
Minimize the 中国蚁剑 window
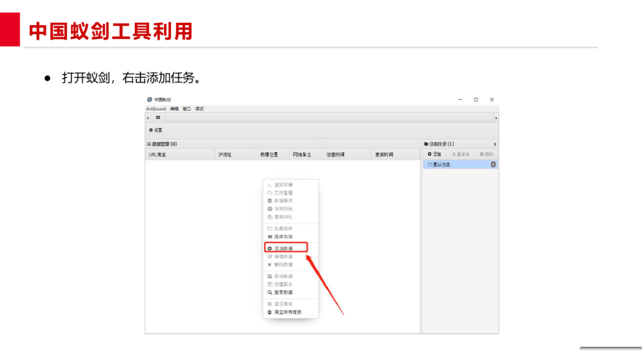(x=460, y=100)
